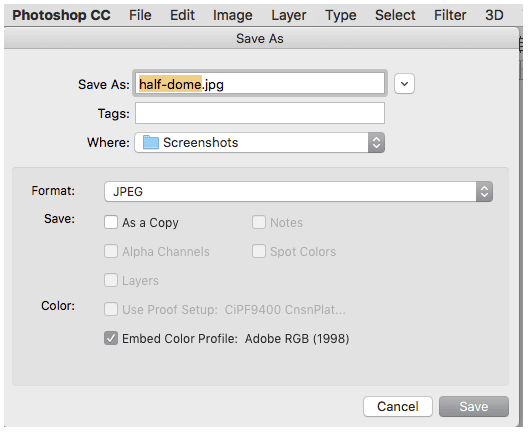Open the Layer menu

(x=289, y=15)
